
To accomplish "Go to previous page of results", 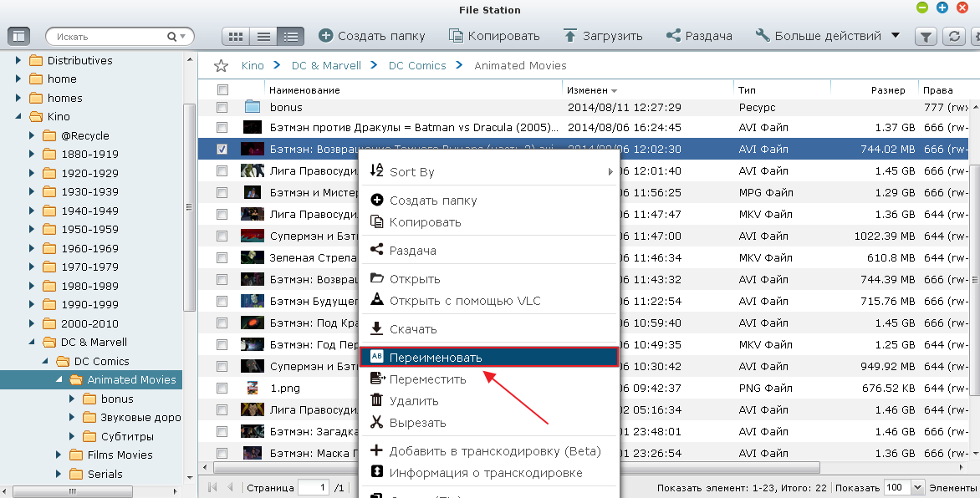I will click(x=230, y=487).
